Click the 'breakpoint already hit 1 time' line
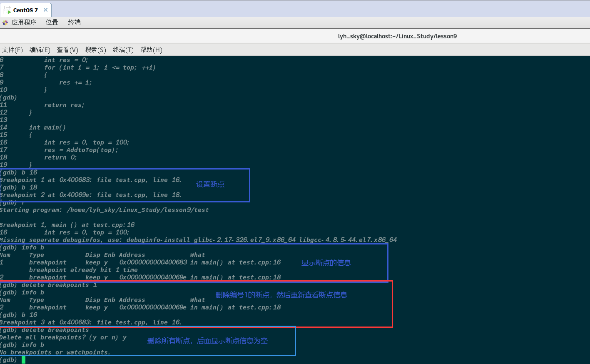Image resolution: width=590 pixels, height=364 pixels. [83, 270]
